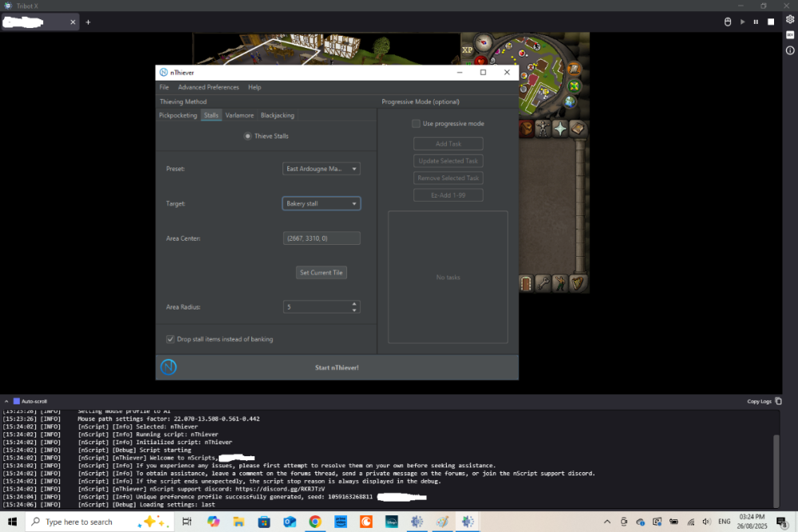The height and width of the screenshot is (532, 798).
Task: Enable the Use progressive mode checkbox
Action: (416, 124)
